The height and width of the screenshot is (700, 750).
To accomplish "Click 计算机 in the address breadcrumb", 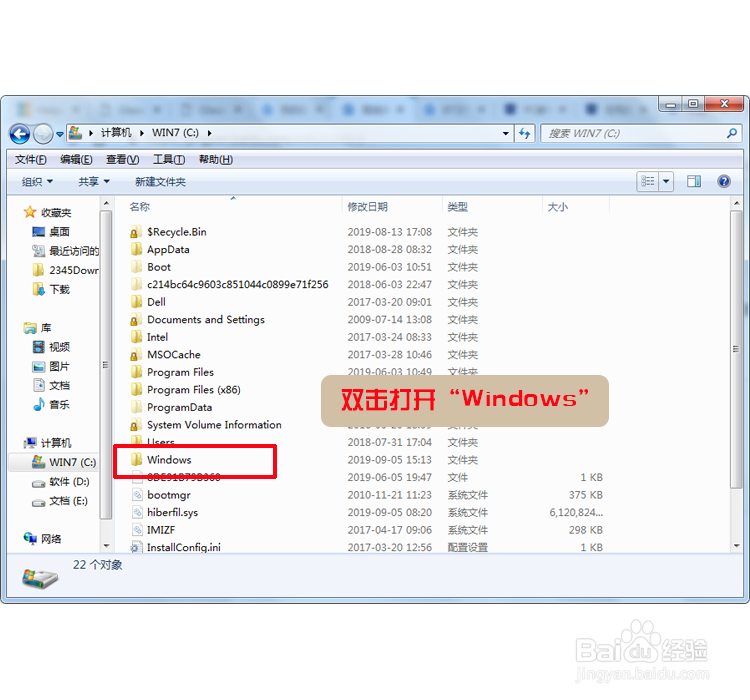I will [x=116, y=133].
